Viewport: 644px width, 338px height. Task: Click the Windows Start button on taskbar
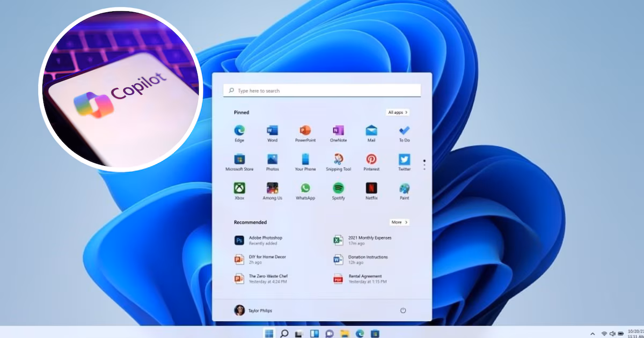pyautogui.click(x=269, y=333)
